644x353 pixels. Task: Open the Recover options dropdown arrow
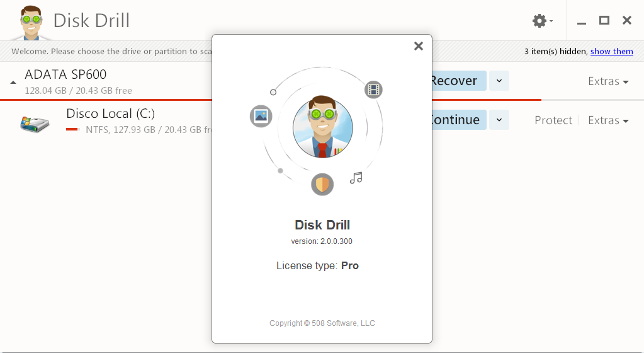click(x=499, y=81)
